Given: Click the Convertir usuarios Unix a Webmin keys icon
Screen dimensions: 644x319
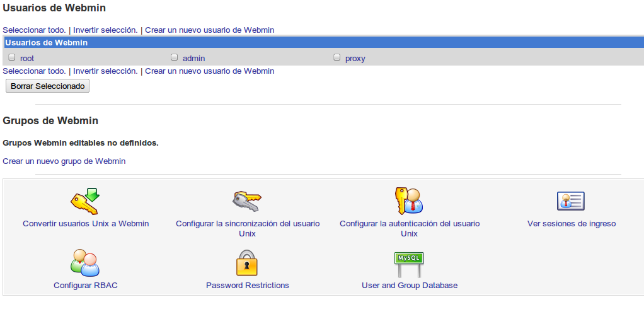Looking at the screenshot, I should click(85, 201).
